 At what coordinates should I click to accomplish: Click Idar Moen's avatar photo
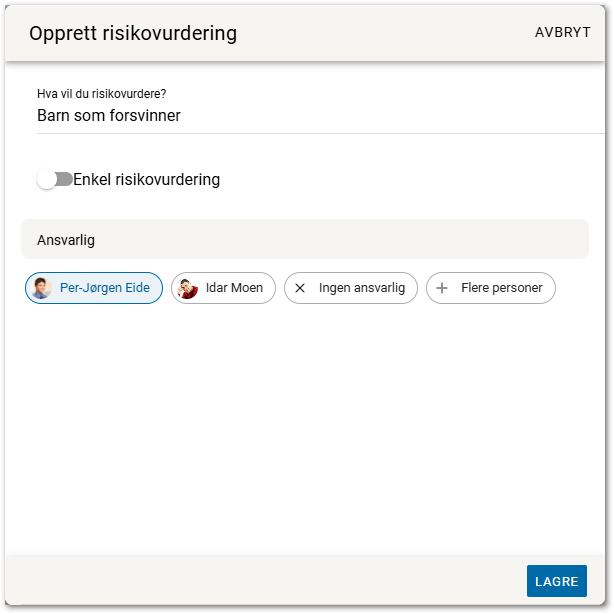coord(187,288)
